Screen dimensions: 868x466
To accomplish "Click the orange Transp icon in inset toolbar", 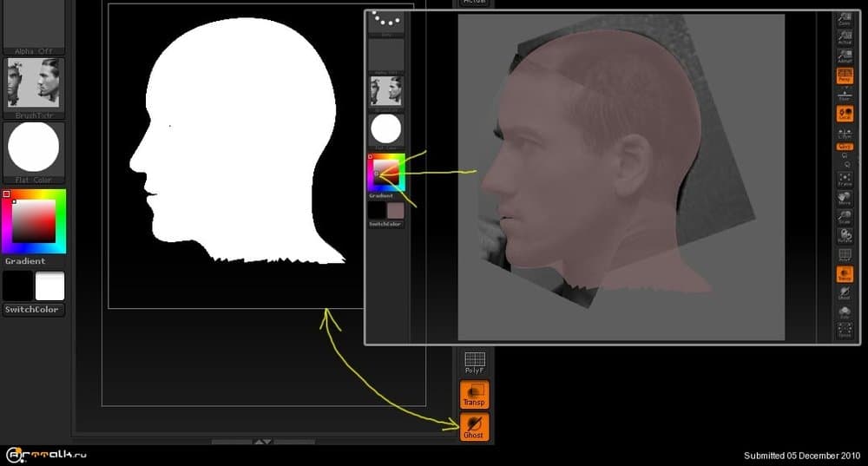I will pyautogui.click(x=845, y=274).
